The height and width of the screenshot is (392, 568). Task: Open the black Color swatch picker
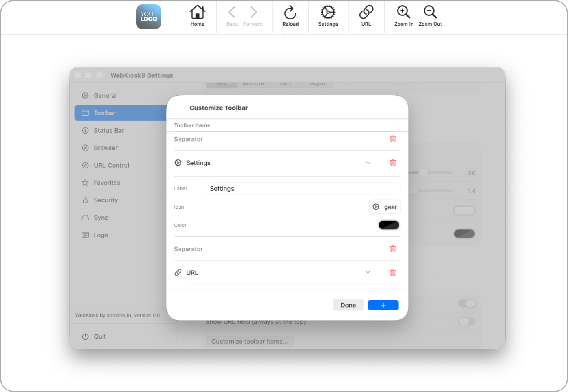389,225
